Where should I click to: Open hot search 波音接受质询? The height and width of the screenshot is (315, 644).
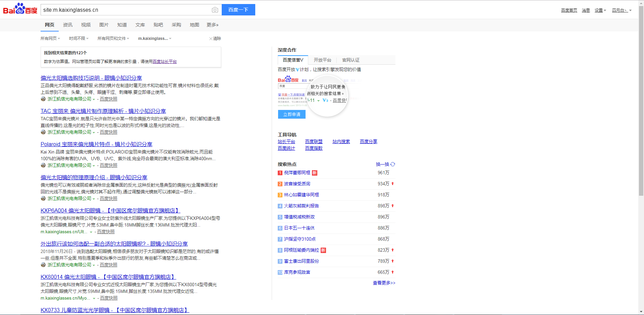pyautogui.click(x=297, y=184)
